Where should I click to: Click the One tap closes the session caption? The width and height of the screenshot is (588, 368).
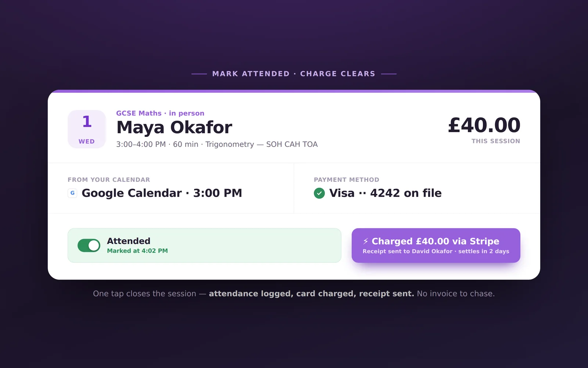click(294, 294)
